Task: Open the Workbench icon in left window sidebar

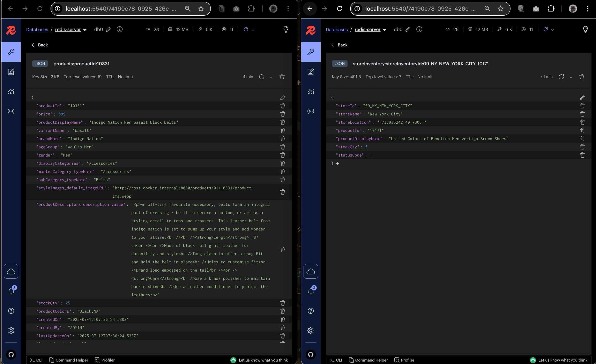Action: 11,72
